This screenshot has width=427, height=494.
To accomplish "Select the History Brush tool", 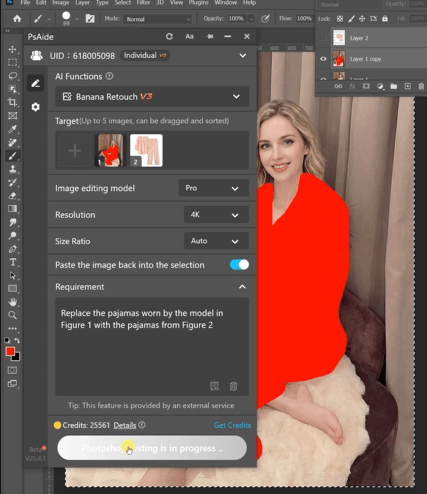I will pyautogui.click(x=13, y=182).
